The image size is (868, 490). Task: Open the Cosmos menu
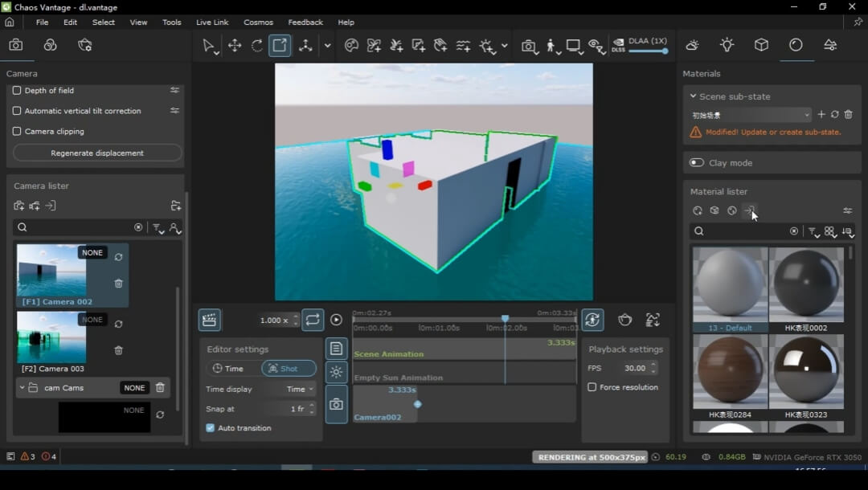[x=258, y=22]
